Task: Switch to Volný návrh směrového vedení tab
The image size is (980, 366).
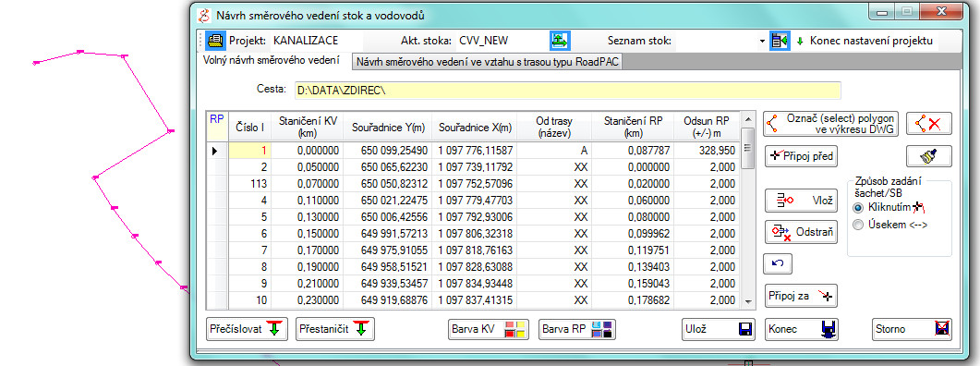Action: tap(272, 61)
